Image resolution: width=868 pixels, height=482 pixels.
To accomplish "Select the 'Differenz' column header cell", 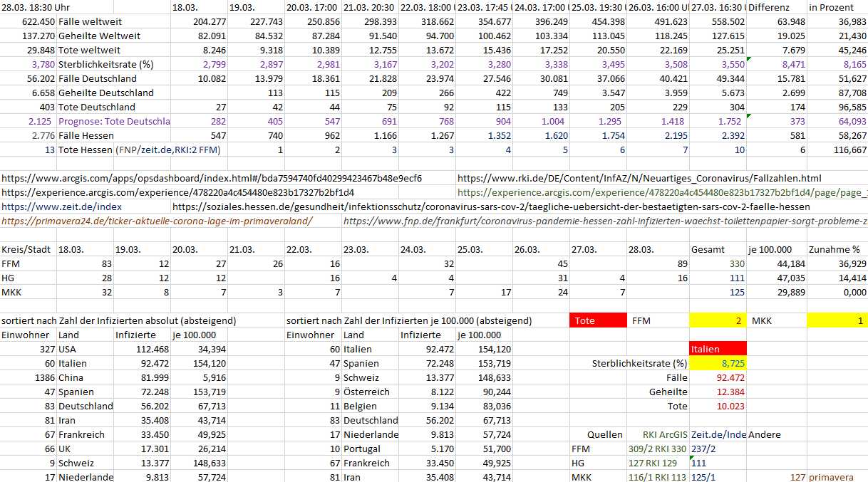I will click(x=775, y=7).
